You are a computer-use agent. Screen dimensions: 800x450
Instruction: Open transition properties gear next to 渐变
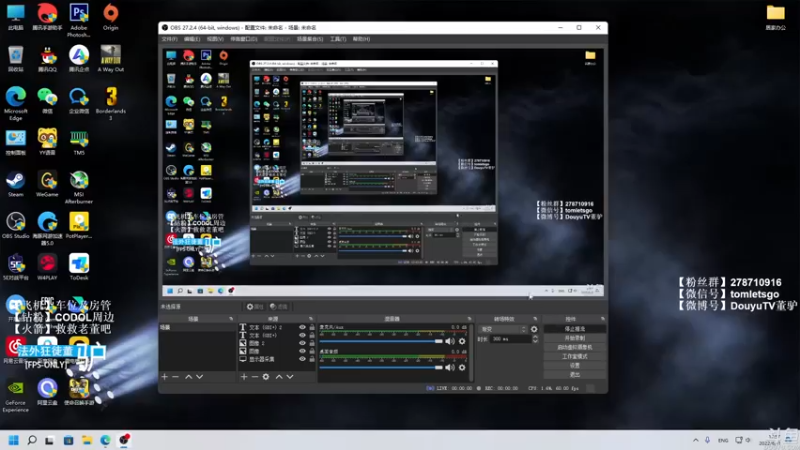[534, 329]
